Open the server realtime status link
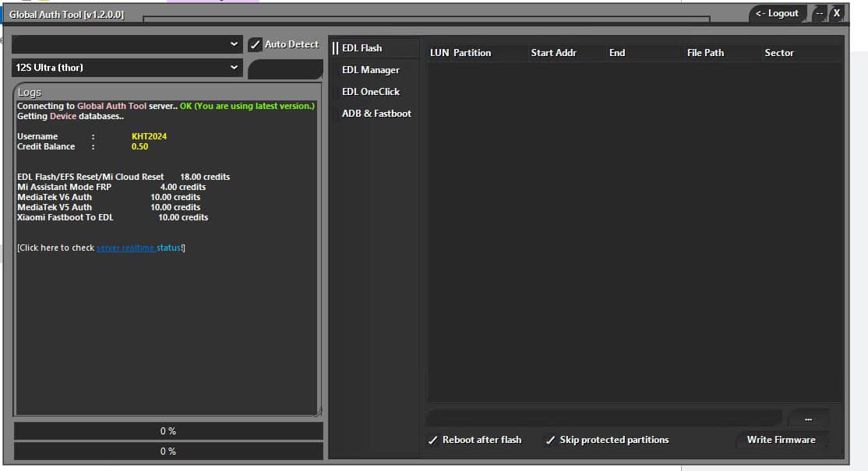Image resolution: width=868 pixels, height=471 pixels. click(139, 248)
